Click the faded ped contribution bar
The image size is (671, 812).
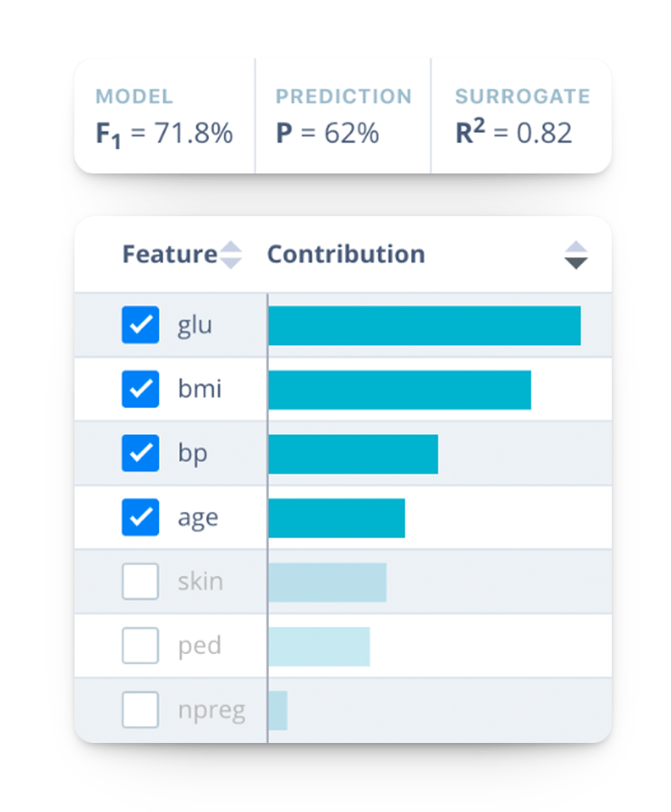click(319, 646)
